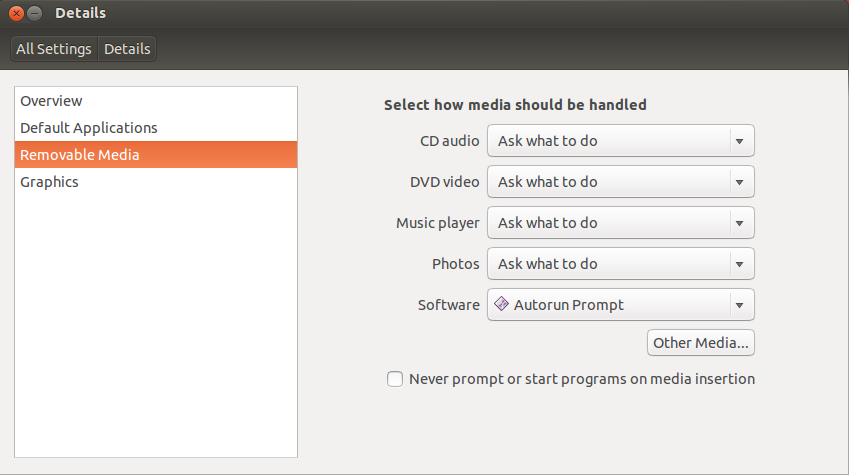Open the Music player combo box
The image size is (849, 475).
621,223
